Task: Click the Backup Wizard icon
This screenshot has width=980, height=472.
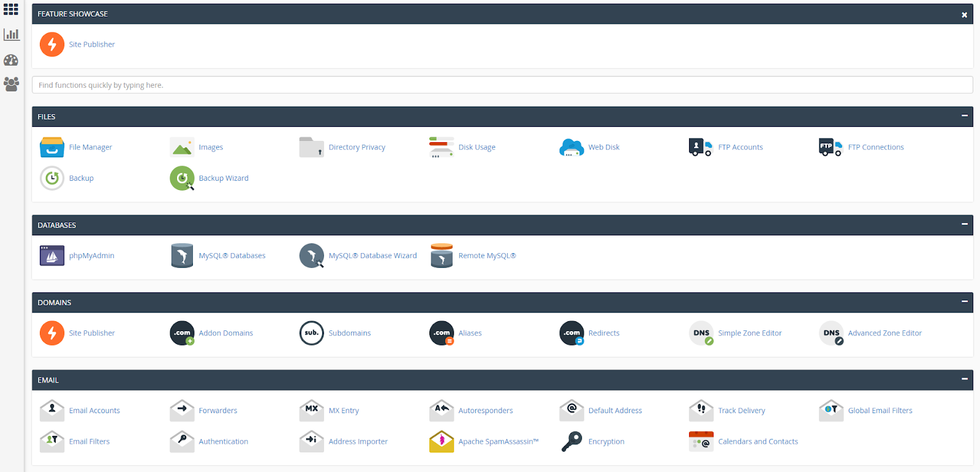Action: tap(182, 178)
